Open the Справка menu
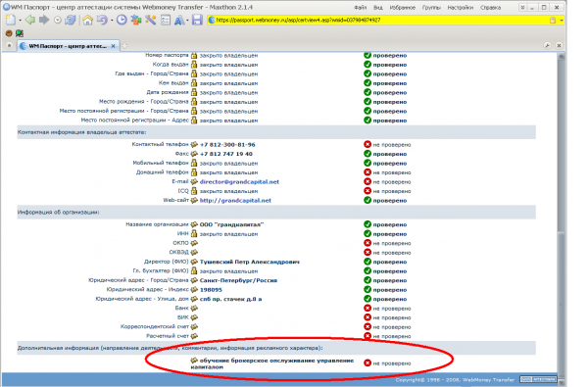 491,7
